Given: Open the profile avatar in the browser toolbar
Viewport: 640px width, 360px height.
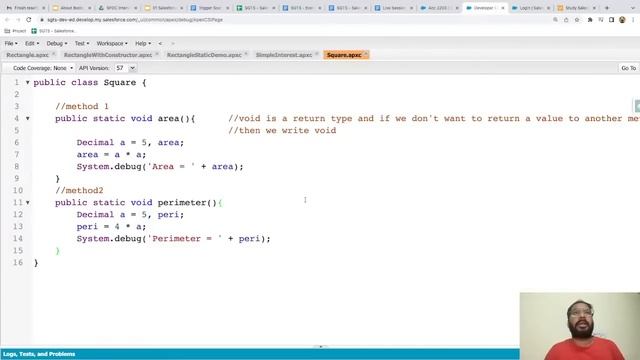Looking at the screenshot, I should 622,20.
